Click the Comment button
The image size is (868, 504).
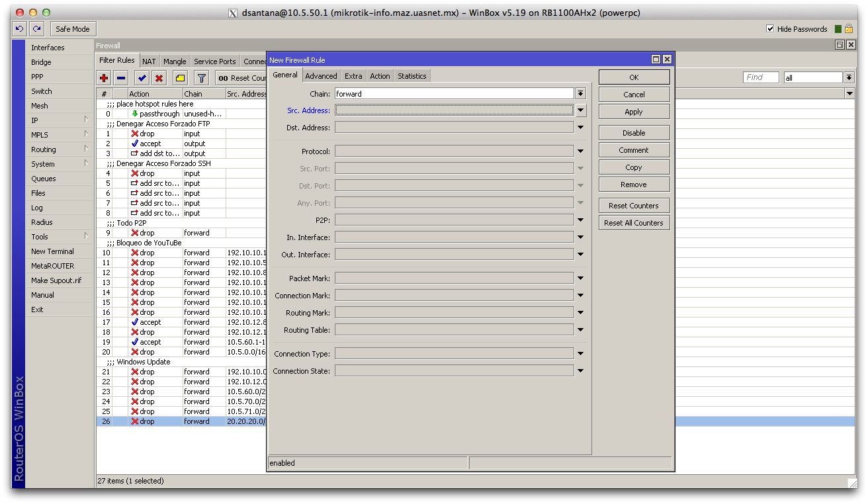[x=634, y=150]
